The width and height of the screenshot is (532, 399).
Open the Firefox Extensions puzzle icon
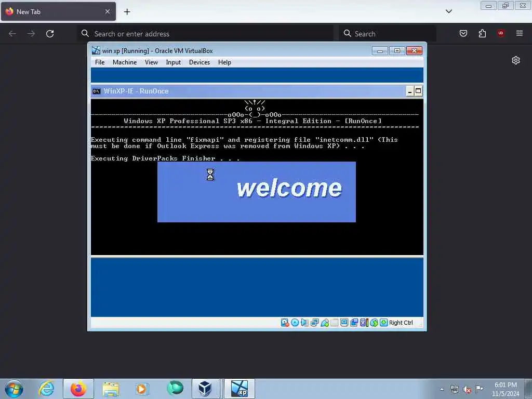point(482,33)
